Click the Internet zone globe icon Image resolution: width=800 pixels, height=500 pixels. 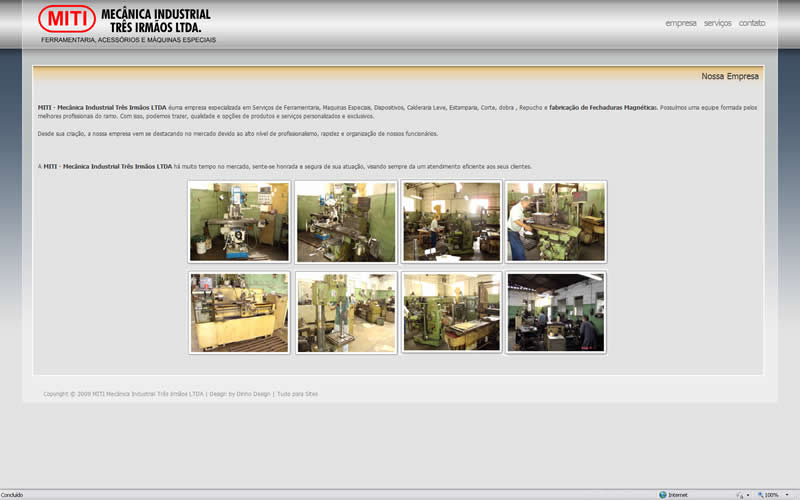tap(662, 495)
